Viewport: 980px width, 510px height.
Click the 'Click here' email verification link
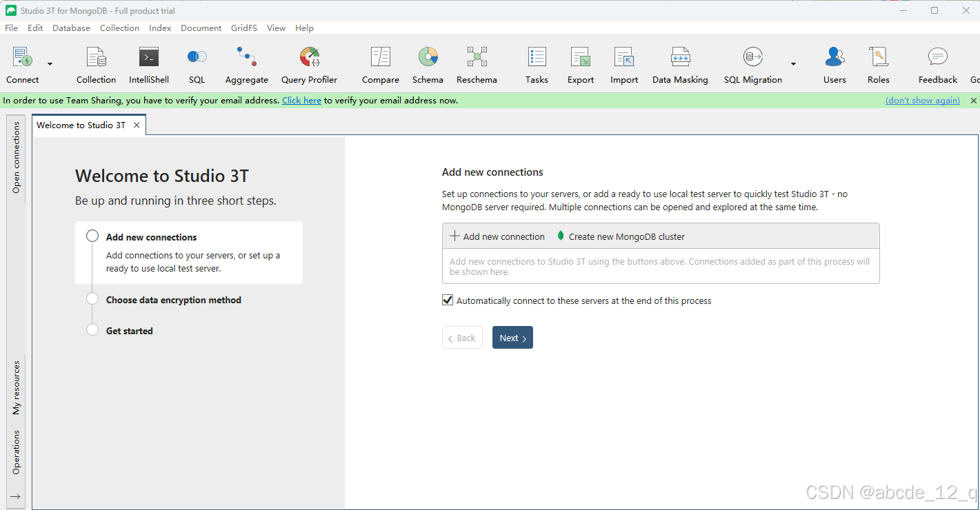click(301, 101)
